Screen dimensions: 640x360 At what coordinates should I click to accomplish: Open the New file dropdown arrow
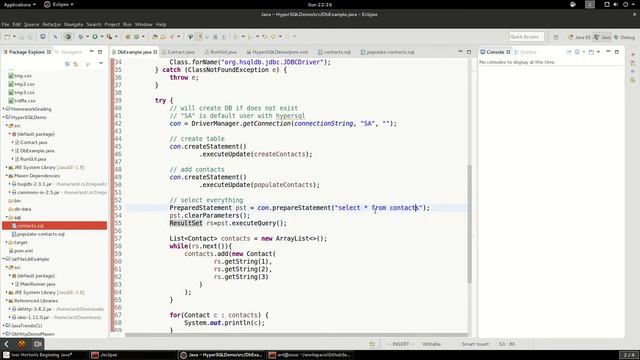14,37
